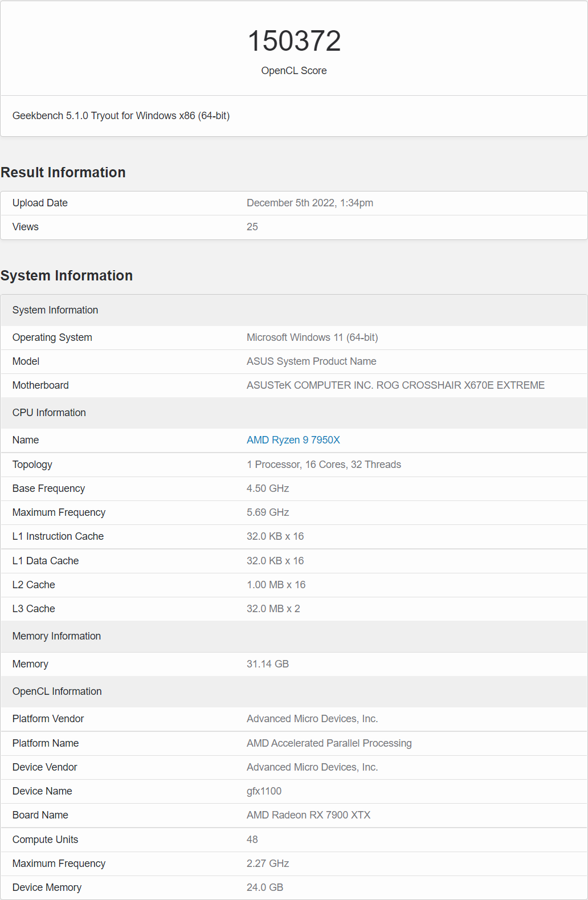Select the Views value 25
The image size is (588, 900).
coord(252,227)
